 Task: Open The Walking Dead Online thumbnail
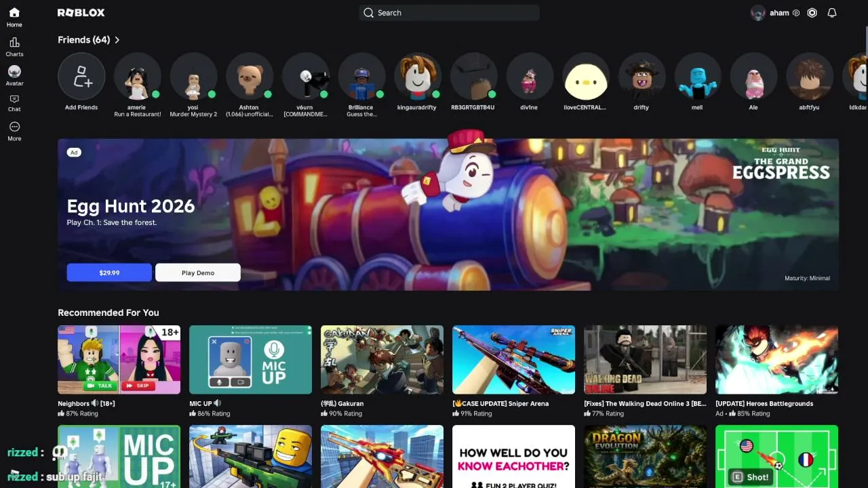tap(646, 360)
